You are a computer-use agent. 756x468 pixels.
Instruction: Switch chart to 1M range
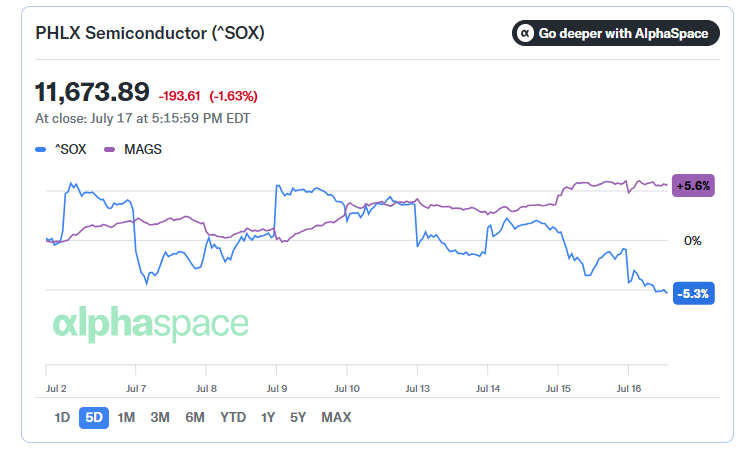126,417
